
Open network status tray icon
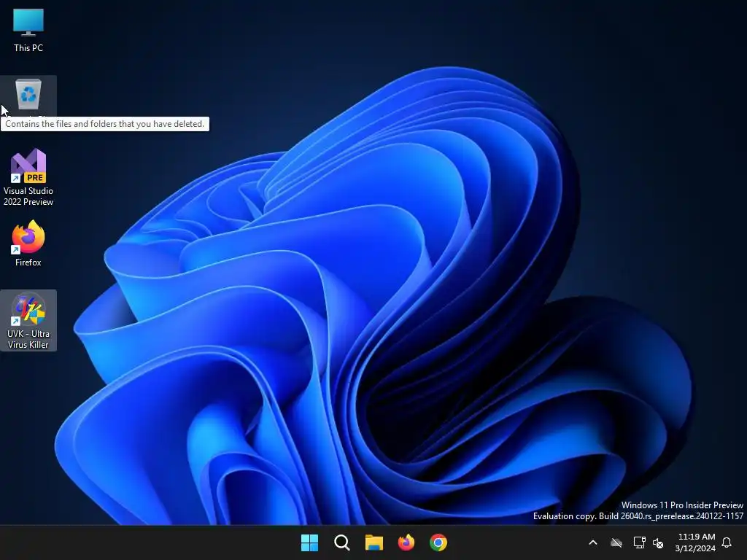639,542
